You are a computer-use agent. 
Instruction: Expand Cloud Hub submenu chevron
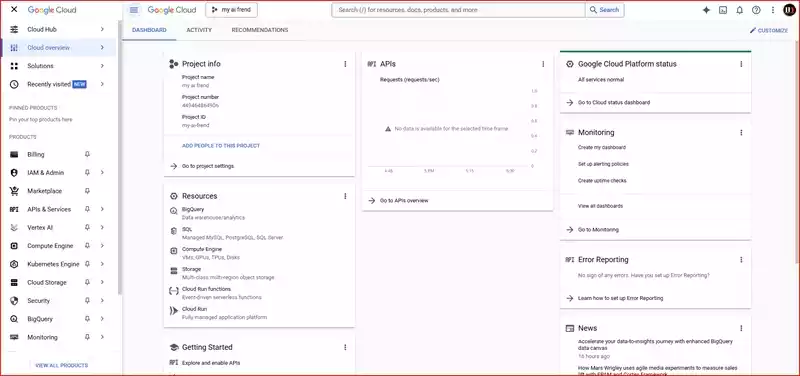coord(102,29)
